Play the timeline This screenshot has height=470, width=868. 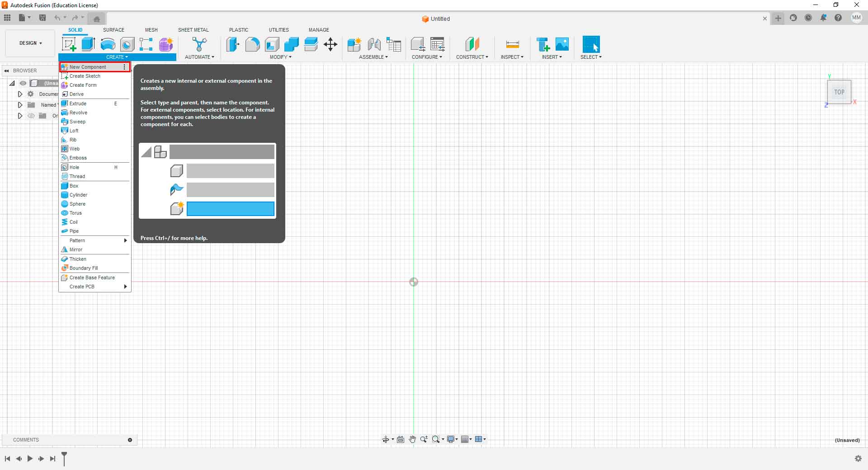pyautogui.click(x=30, y=459)
